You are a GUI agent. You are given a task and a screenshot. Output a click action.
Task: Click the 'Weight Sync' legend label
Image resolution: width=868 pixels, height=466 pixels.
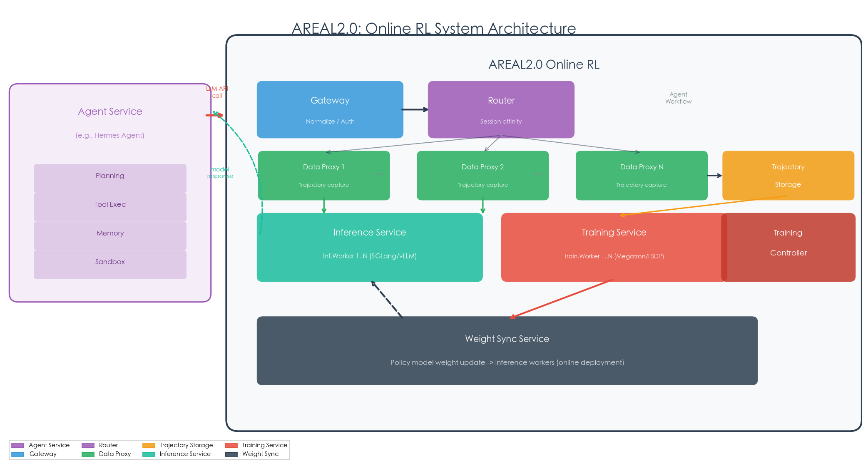coord(260,454)
